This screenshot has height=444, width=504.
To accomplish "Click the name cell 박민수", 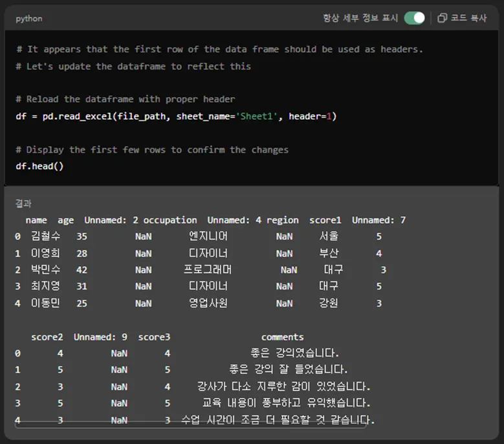I will click(45, 270).
